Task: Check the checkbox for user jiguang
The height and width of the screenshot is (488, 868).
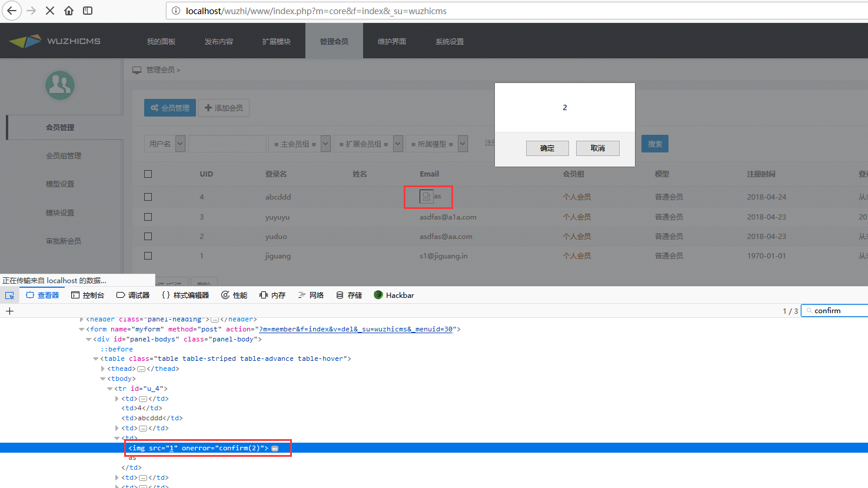Action: (x=148, y=255)
